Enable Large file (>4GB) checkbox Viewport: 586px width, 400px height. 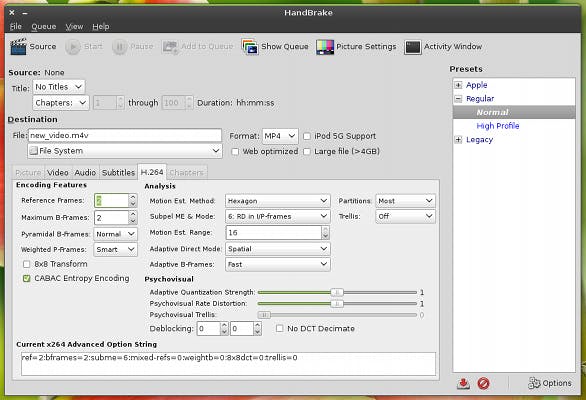click(307, 151)
